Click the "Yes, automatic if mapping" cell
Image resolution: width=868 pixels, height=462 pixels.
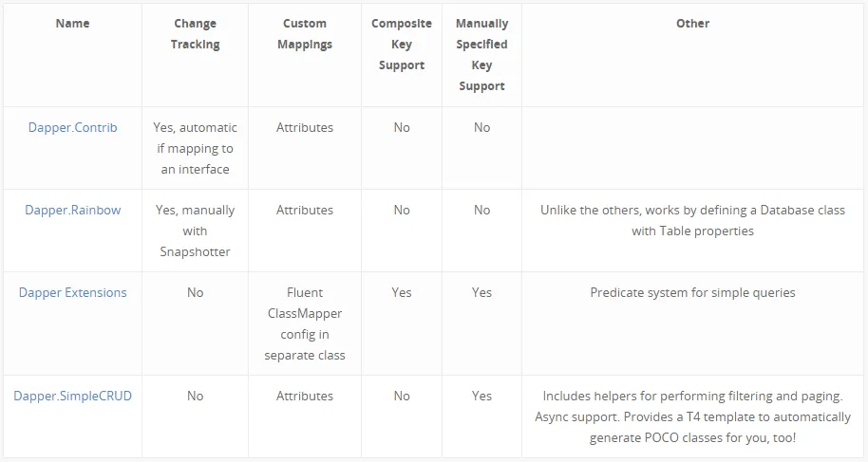click(x=195, y=148)
